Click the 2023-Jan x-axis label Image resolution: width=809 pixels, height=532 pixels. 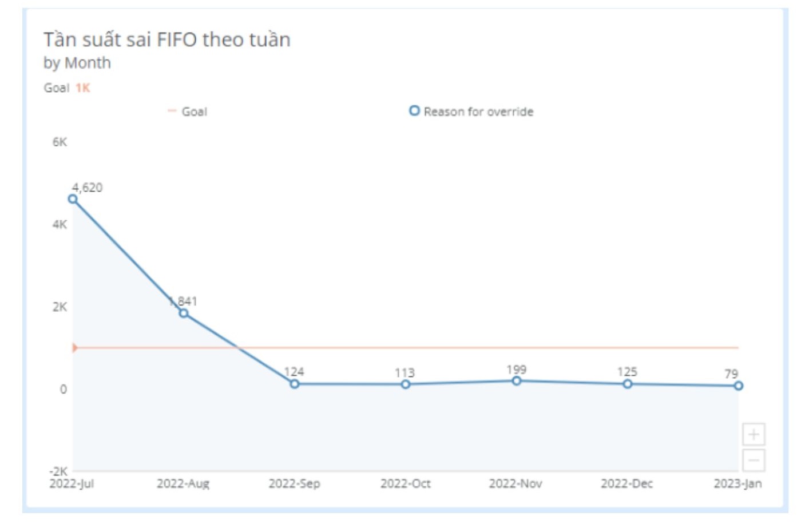737,484
